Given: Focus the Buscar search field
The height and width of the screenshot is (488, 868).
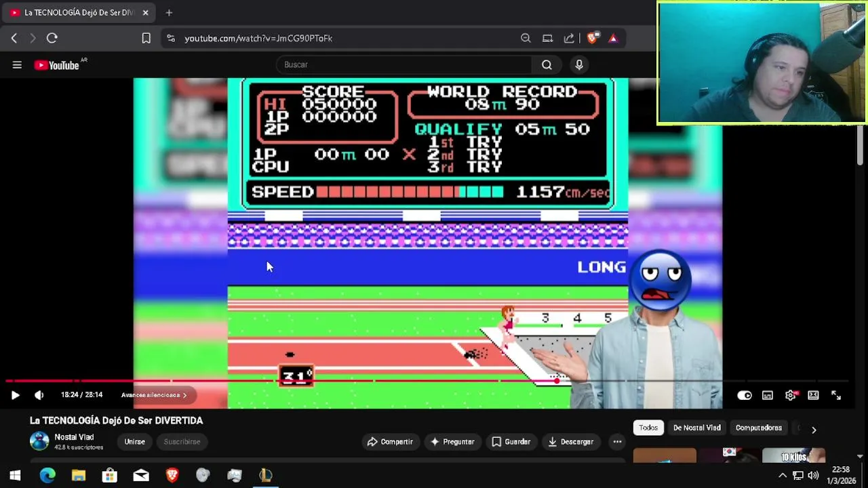Looking at the screenshot, I should 404,64.
